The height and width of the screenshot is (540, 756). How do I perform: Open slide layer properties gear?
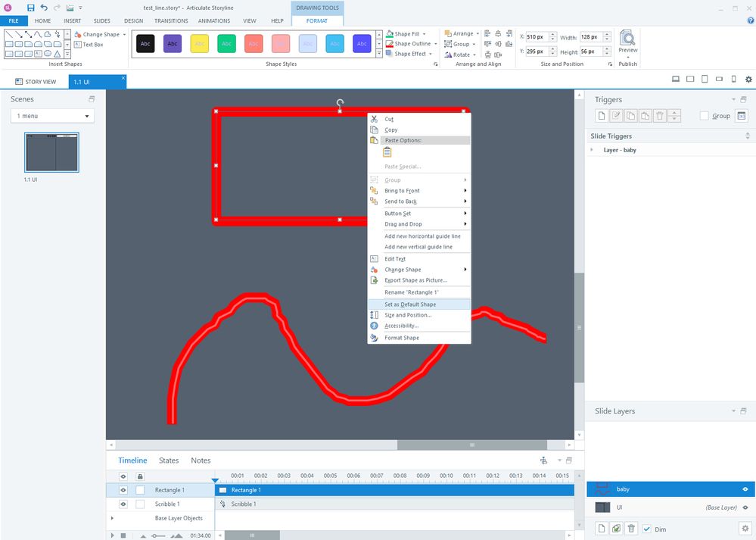point(745,529)
